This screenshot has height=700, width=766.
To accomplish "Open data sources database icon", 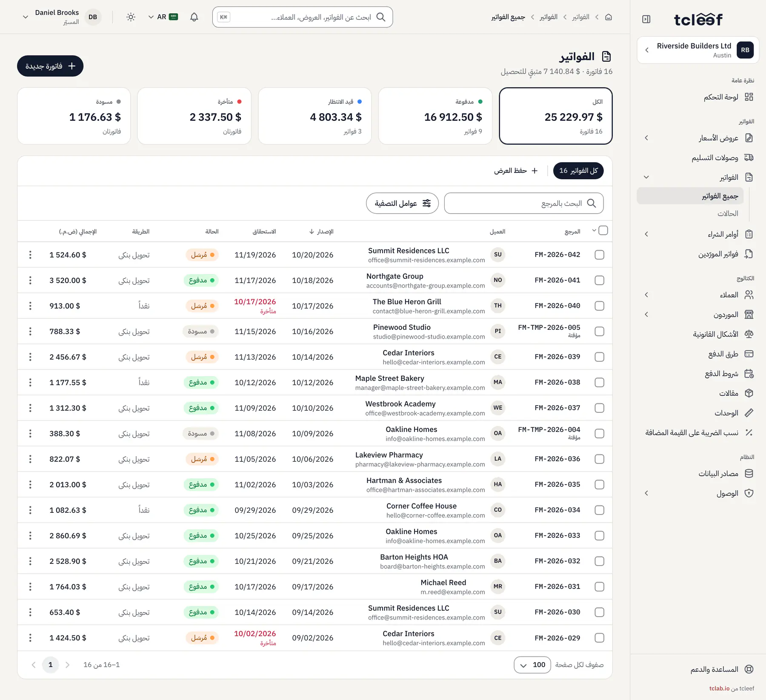I will 749,473.
